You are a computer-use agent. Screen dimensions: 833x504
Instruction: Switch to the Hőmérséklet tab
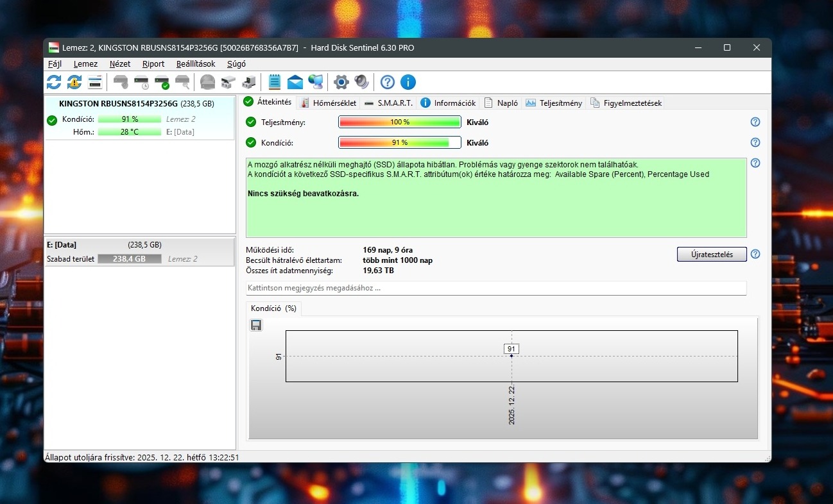point(328,103)
